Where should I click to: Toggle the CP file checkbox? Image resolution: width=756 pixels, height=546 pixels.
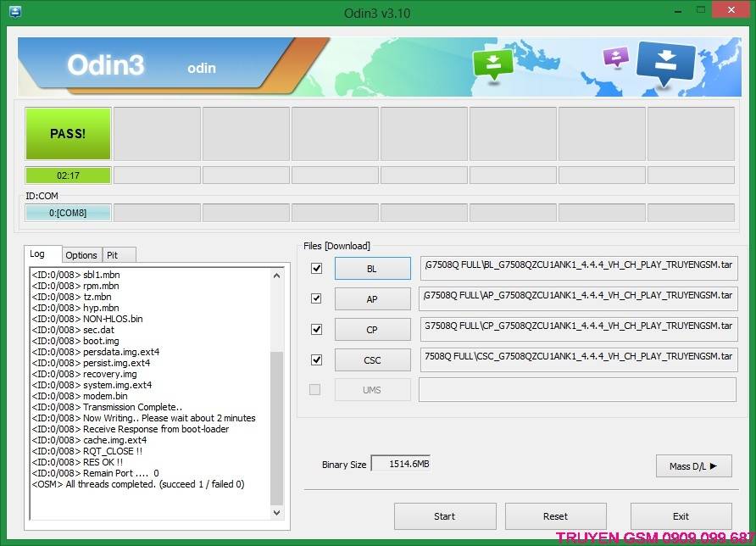click(x=317, y=329)
